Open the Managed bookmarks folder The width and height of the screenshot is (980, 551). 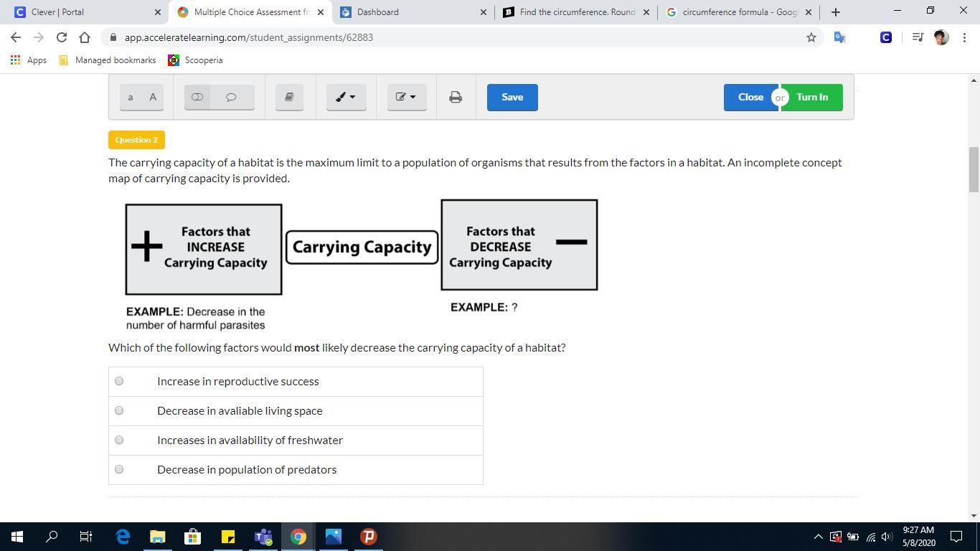[x=107, y=60]
